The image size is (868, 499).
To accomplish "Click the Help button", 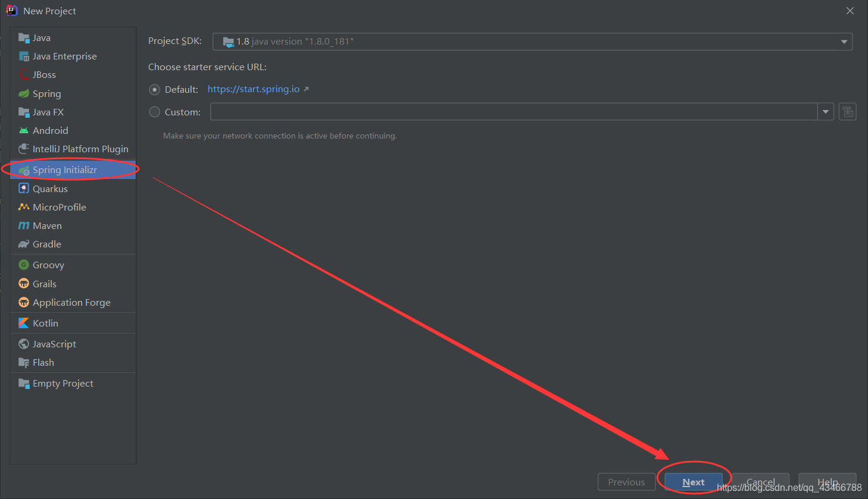I will click(x=828, y=482).
